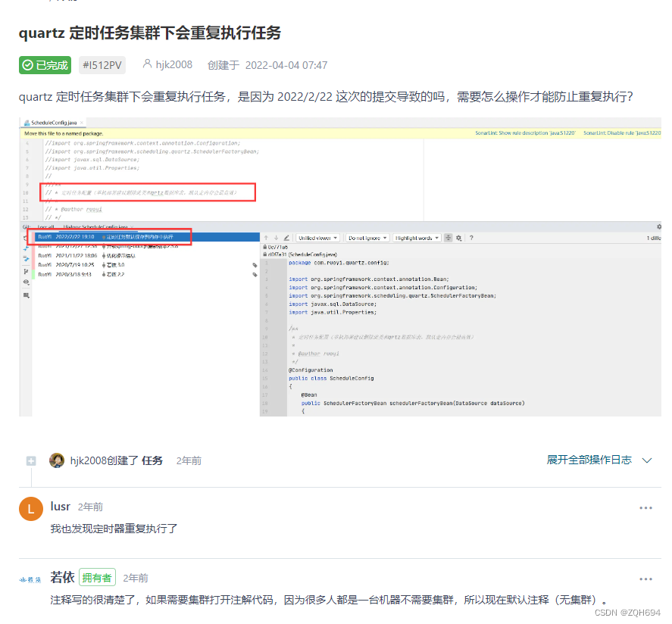Expand the plus icon on activity timeline
Viewport: 672px width, 624px height.
coord(31,460)
